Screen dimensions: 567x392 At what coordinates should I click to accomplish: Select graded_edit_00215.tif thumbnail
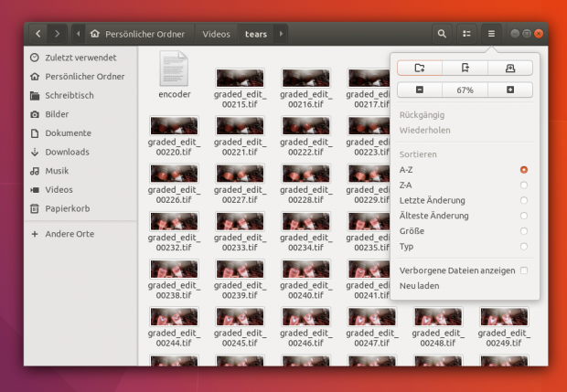tap(241, 78)
